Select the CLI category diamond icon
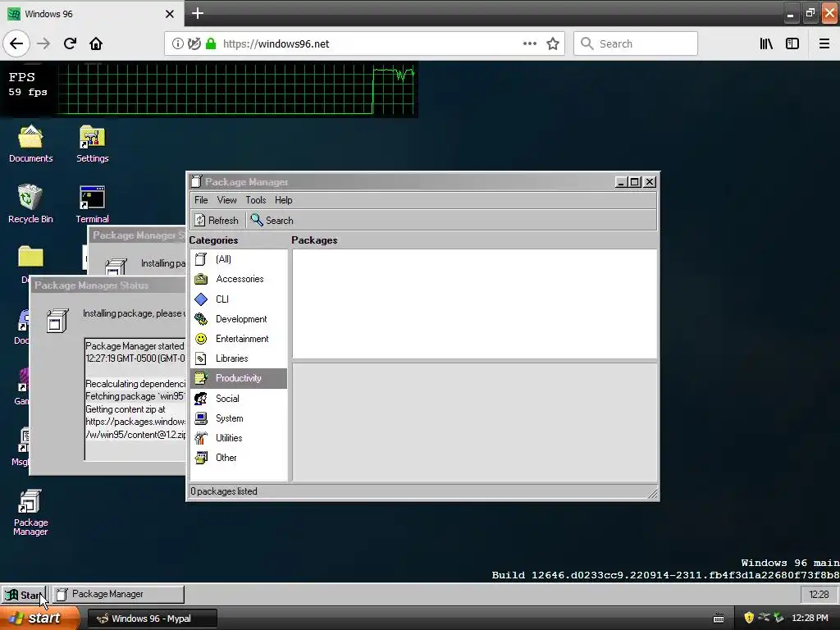The width and height of the screenshot is (840, 630). point(201,299)
